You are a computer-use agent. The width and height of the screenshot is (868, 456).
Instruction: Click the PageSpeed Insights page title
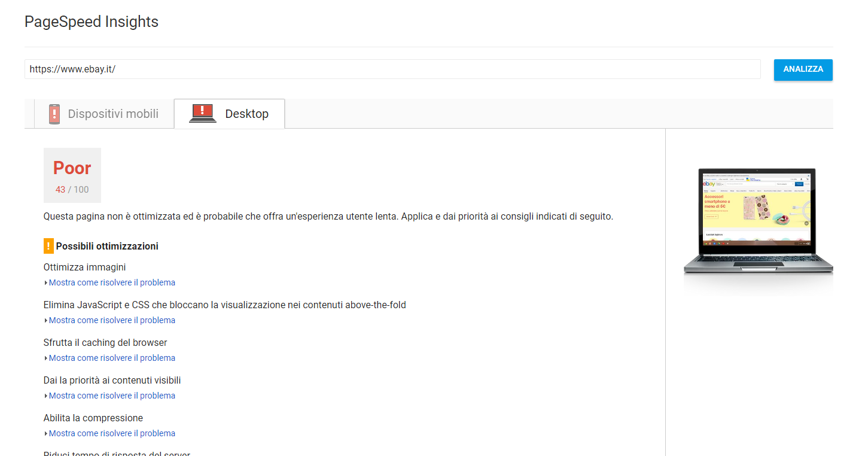tap(92, 22)
